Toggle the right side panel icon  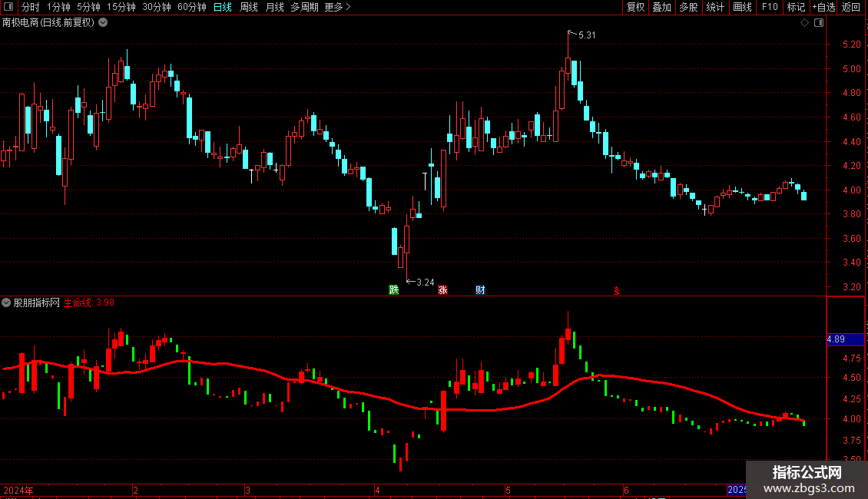pyautogui.click(x=819, y=23)
